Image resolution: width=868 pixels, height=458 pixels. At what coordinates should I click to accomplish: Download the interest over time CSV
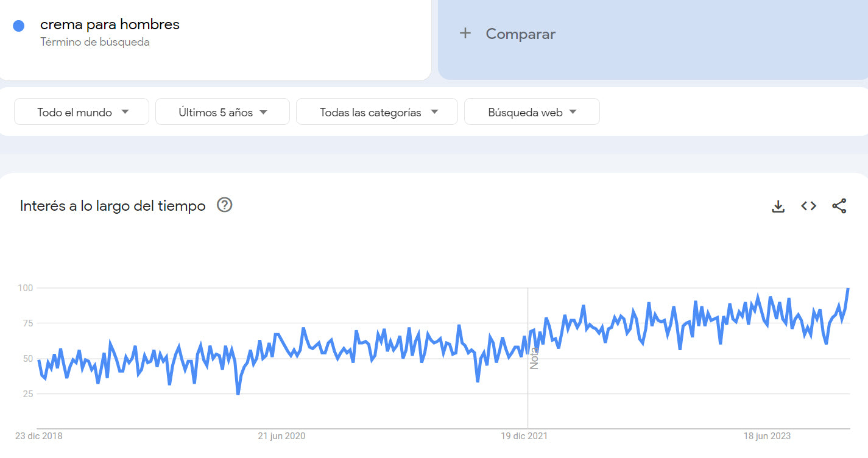[778, 206]
